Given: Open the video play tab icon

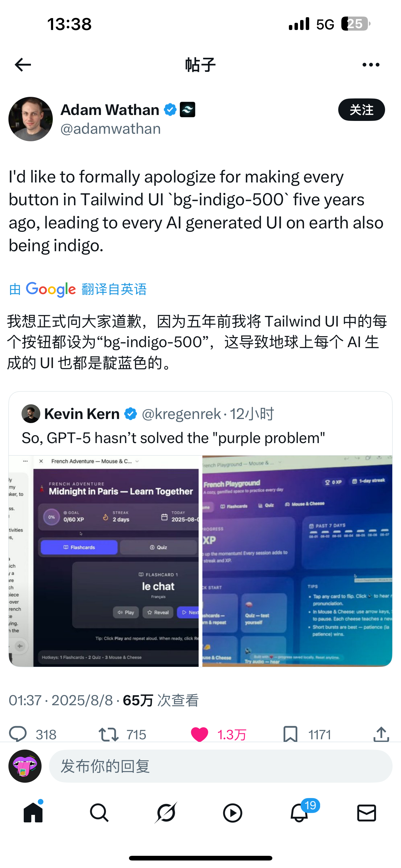Looking at the screenshot, I should pyautogui.click(x=233, y=813).
